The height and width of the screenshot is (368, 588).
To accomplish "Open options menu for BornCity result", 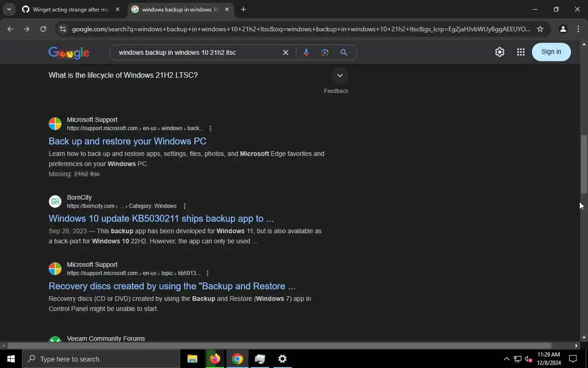I will 185,206.
